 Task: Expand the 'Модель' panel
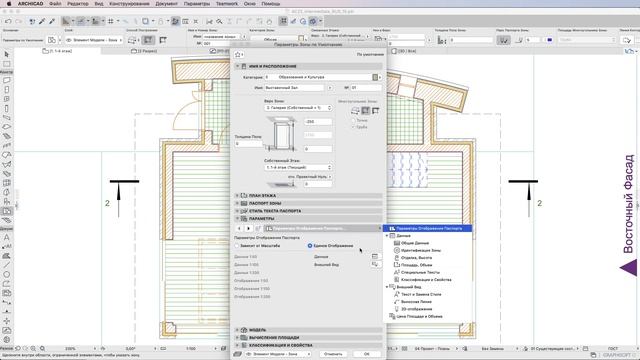coord(308,330)
